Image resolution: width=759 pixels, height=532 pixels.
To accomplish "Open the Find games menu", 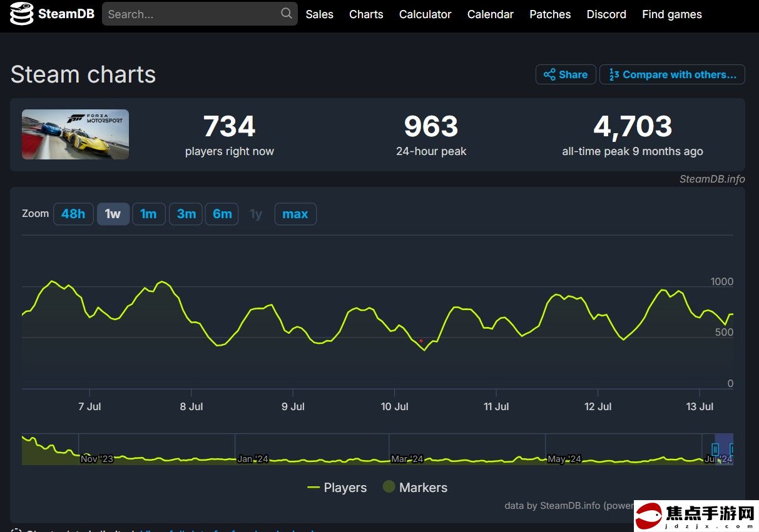I will coord(671,14).
